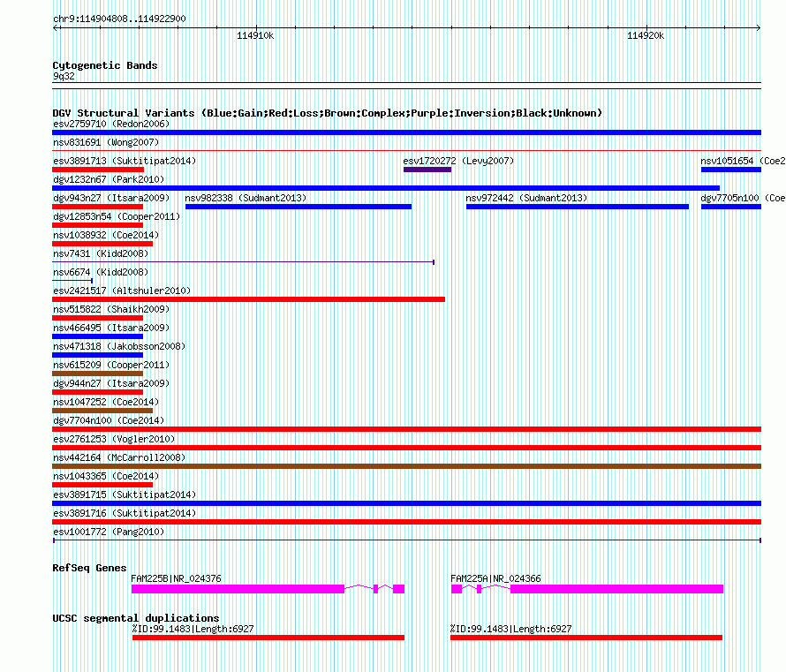Click the dgv943n27 (Itsara2009) label
This screenshot has width=786, height=672.
[111, 198]
